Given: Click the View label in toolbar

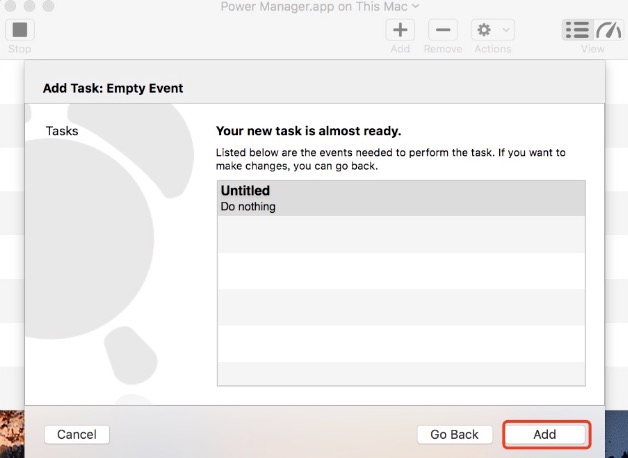Looking at the screenshot, I should click(x=592, y=48).
